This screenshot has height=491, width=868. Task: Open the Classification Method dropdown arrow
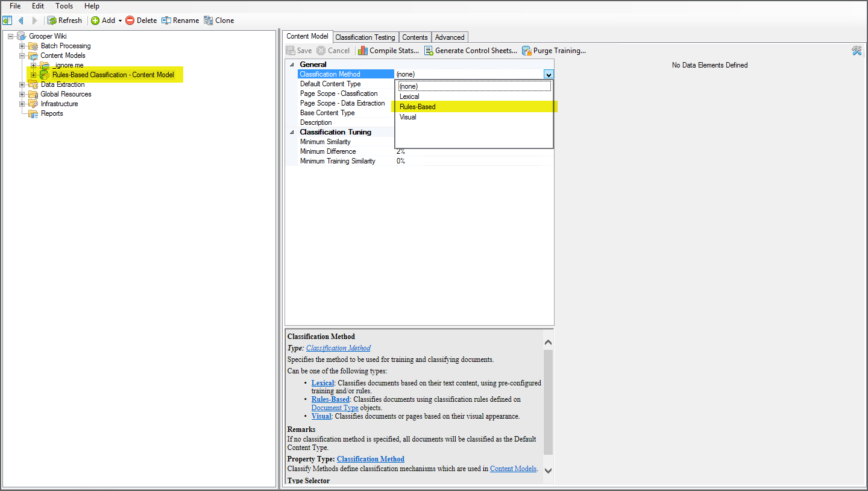coord(548,74)
